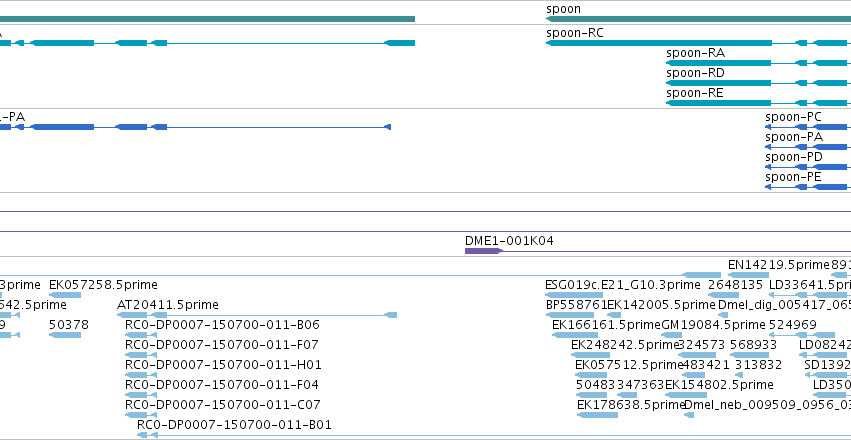
Task: Click RC0-DP0007-150700-011-B01 label
Action: point(234,425)
